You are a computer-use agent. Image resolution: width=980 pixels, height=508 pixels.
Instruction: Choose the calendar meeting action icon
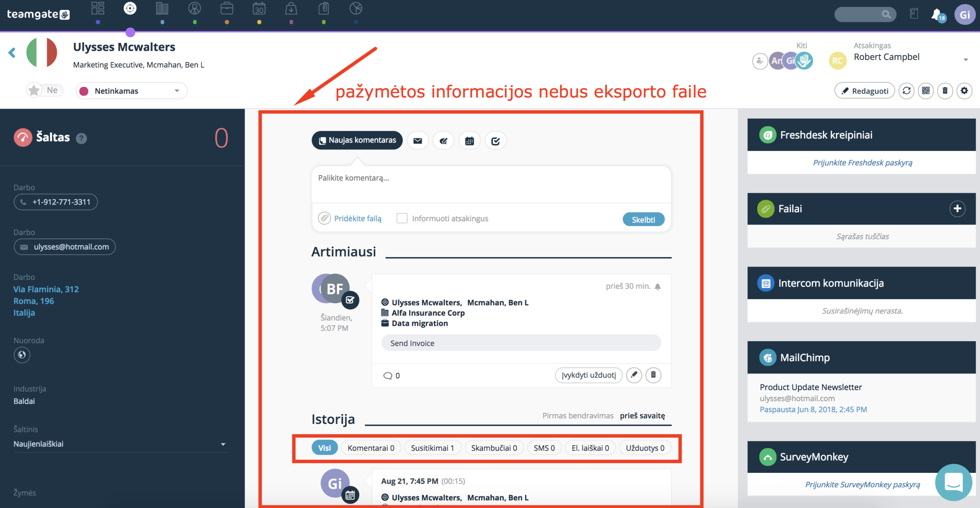tap(470, 141)
